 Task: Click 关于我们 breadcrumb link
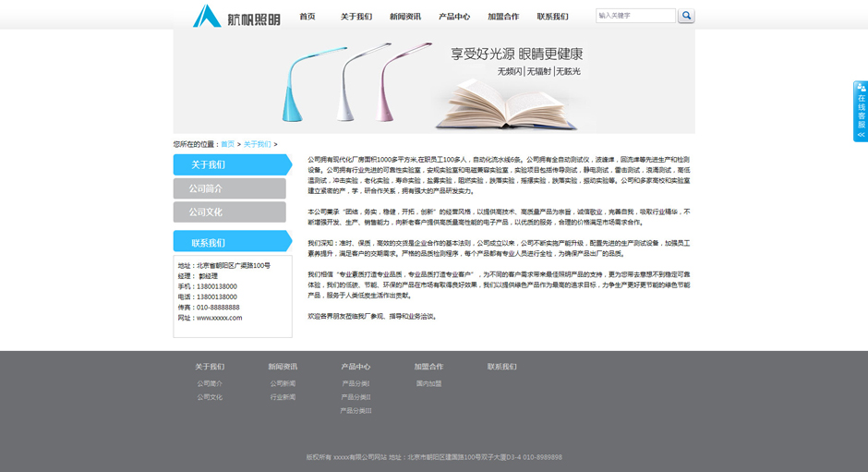[258, 144]
